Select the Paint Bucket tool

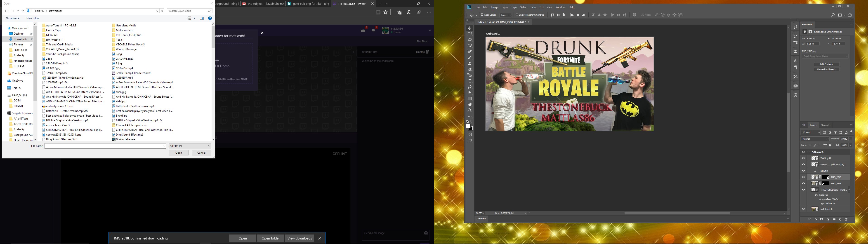[470, 75]
